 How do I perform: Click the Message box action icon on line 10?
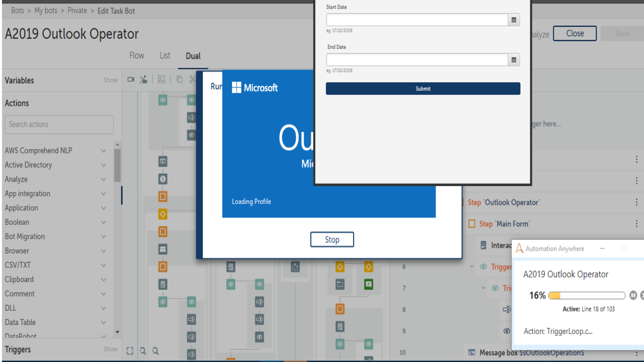471,353
